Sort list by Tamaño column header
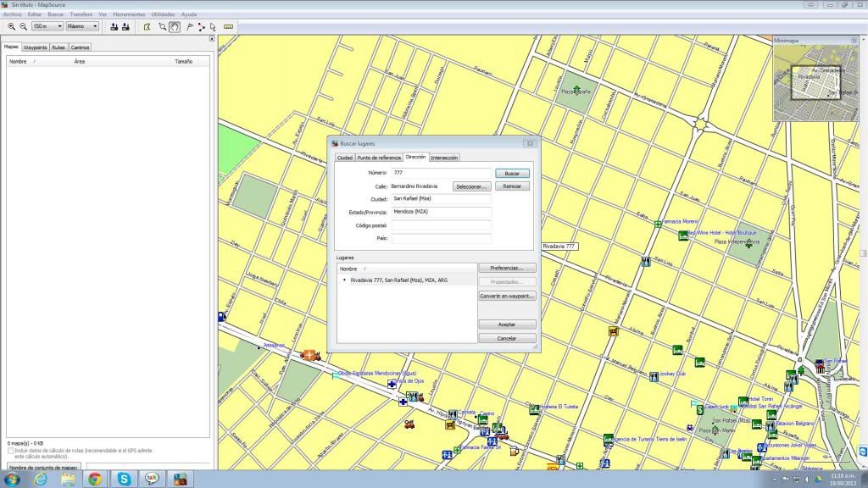The image size is (868, 488). coord(184,61)
